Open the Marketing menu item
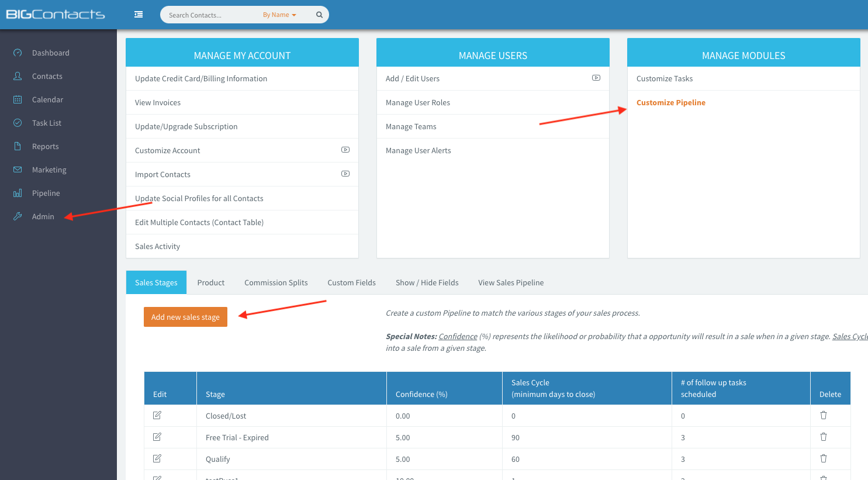The height and width of the screenshot is (480, 868). tap(49, 170)
